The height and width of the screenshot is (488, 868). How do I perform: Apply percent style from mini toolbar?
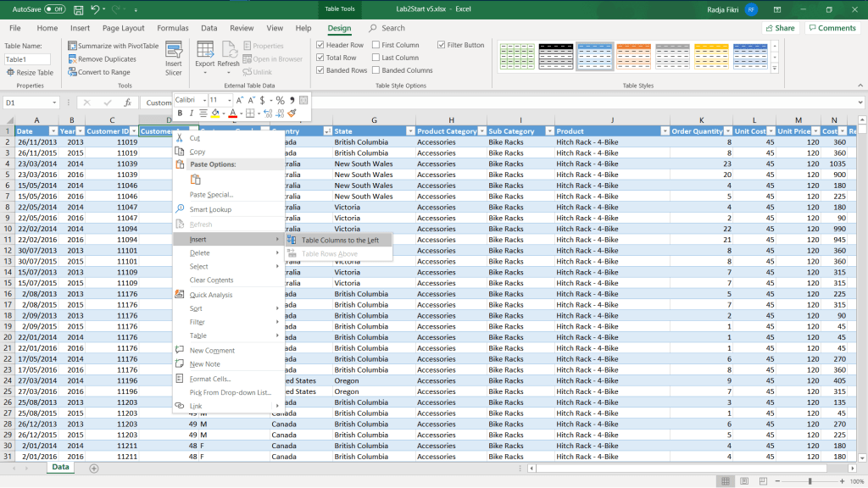click(x=280, y=100)
